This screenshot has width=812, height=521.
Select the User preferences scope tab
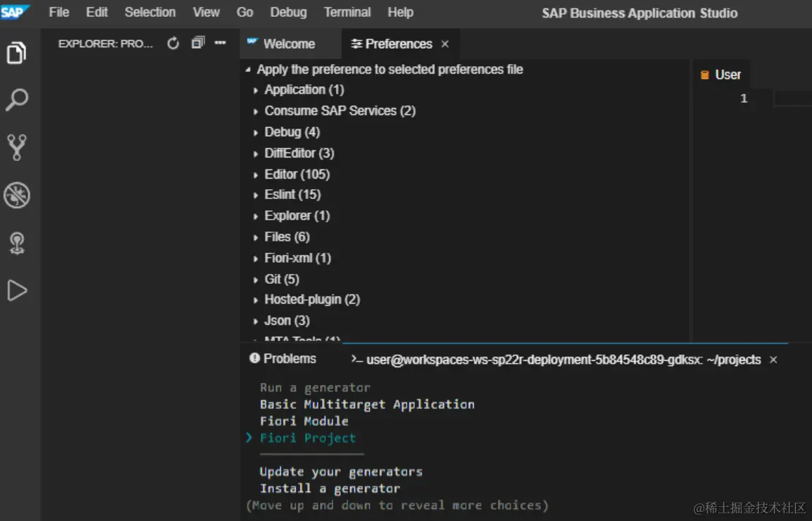tap(721, 75)
